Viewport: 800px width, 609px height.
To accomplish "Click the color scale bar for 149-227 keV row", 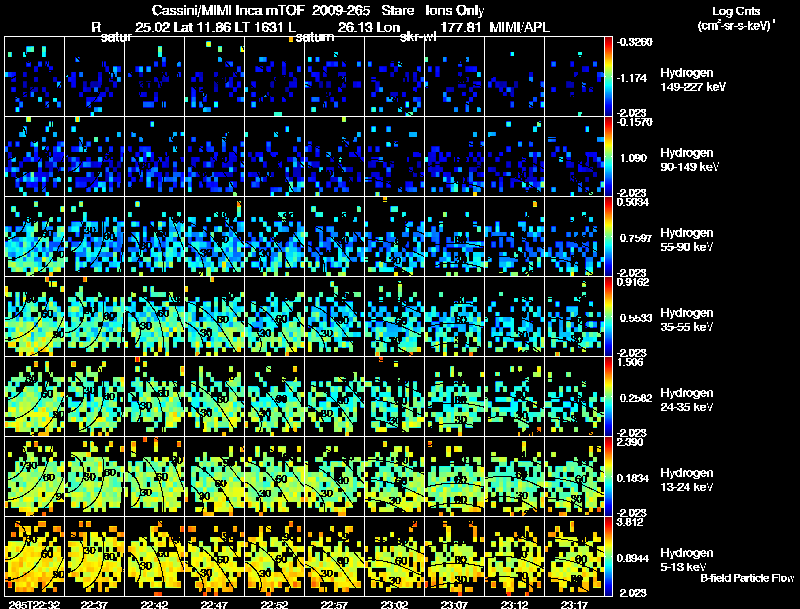I will (608, 77).
